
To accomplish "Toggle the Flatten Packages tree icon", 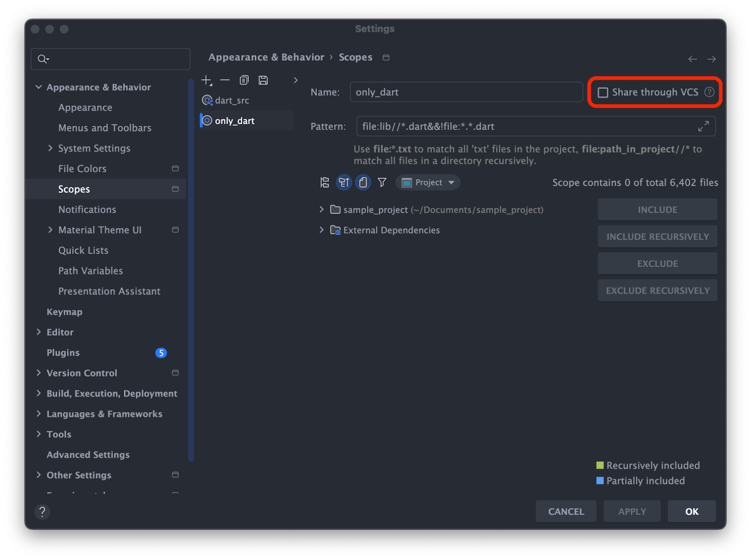I will tap(325, 183).
